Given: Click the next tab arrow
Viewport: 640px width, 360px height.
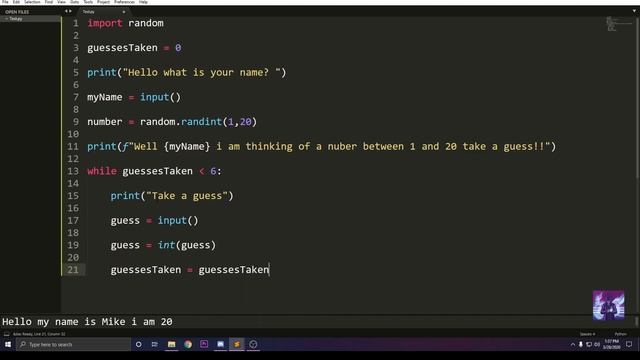Looking at the screenshot, I should (70, 11).
